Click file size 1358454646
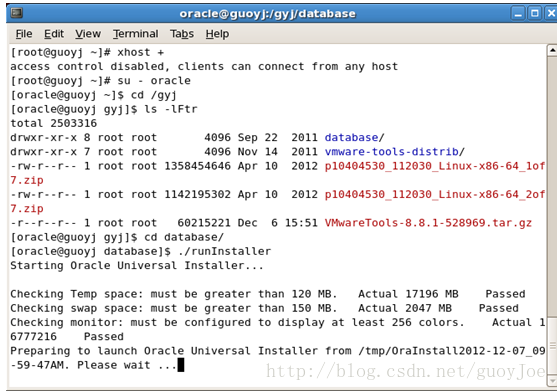This screenshot has width=557, height=391. 197,166
